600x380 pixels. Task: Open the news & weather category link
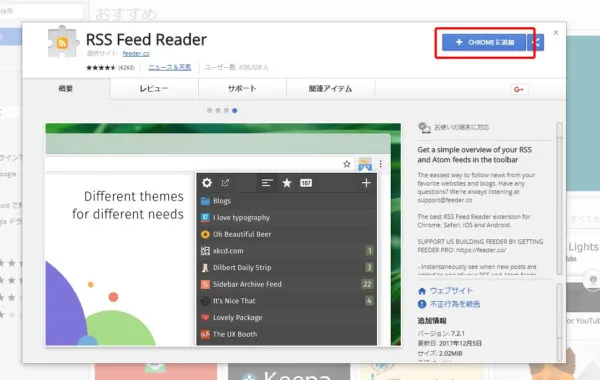point(170,67)
